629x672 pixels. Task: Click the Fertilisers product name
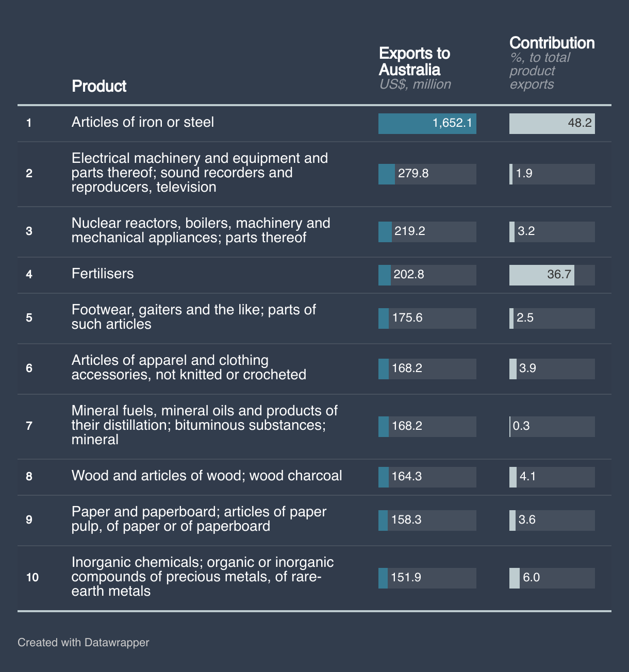103,274
